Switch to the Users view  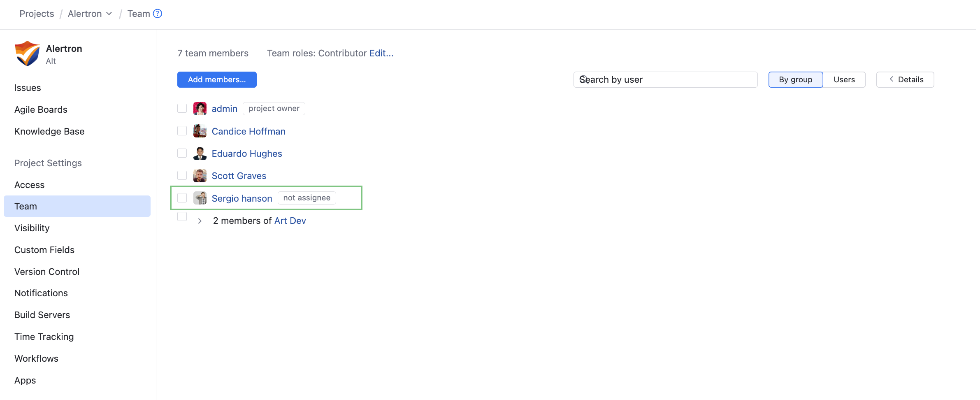pos(844,79)
